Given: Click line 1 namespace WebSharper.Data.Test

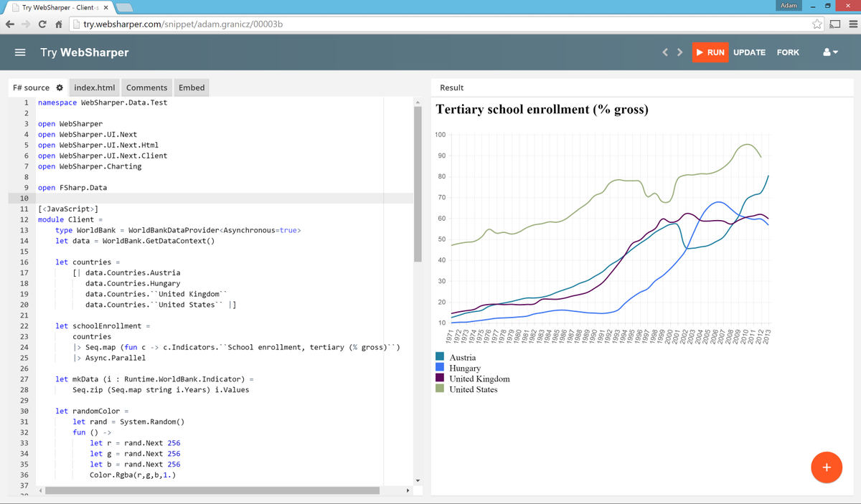Looking at the screenshot, I should pos(103,103).
